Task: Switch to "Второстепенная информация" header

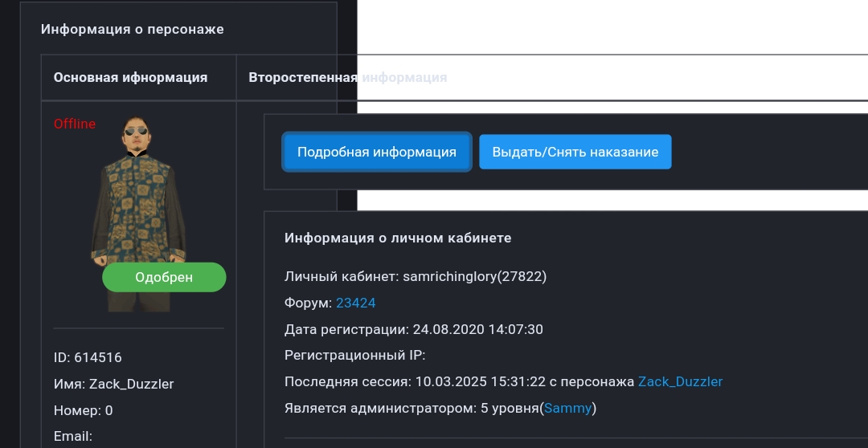Action: pos(347,78)
